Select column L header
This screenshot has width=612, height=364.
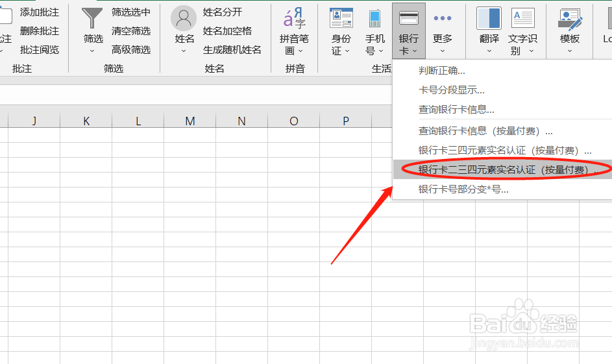click(138, 121)
